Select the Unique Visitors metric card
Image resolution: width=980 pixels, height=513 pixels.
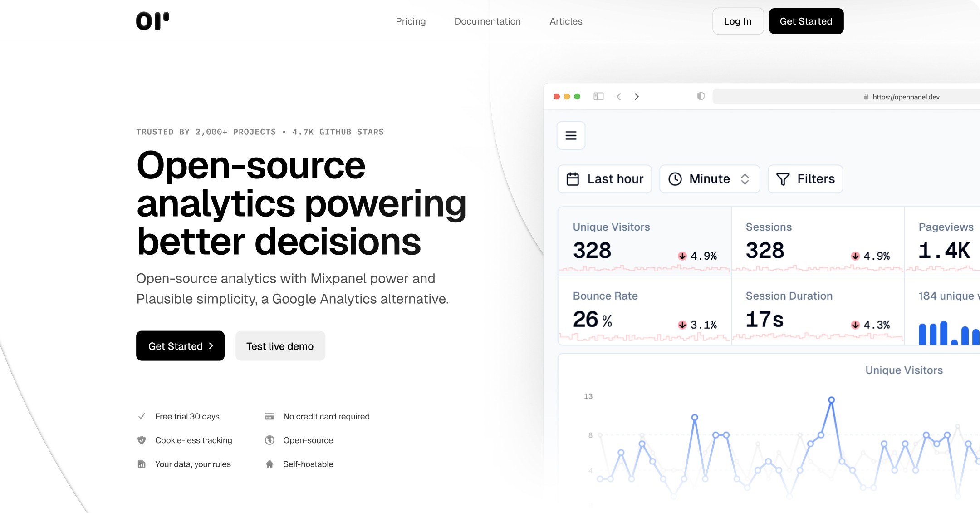click(644, 241)
